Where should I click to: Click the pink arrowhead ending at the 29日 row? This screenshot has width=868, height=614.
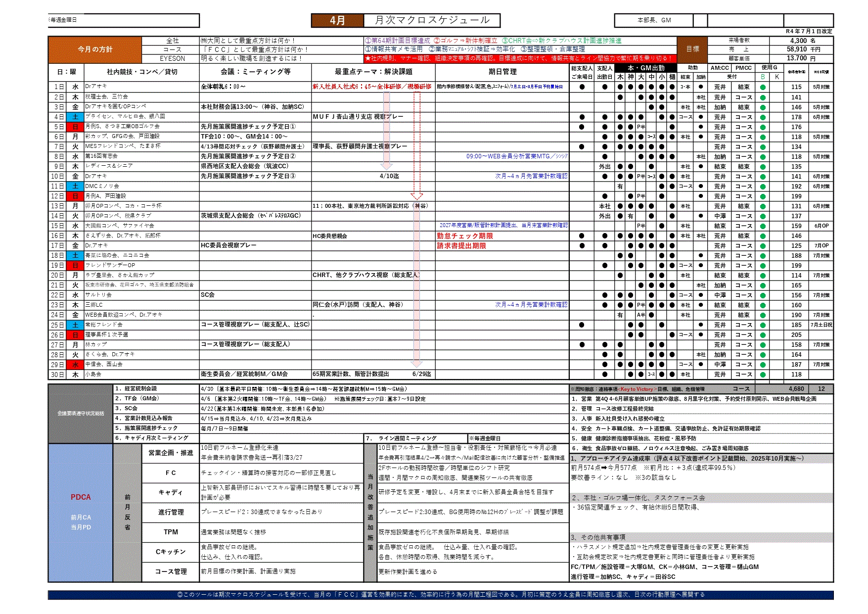tap(416, 364)
